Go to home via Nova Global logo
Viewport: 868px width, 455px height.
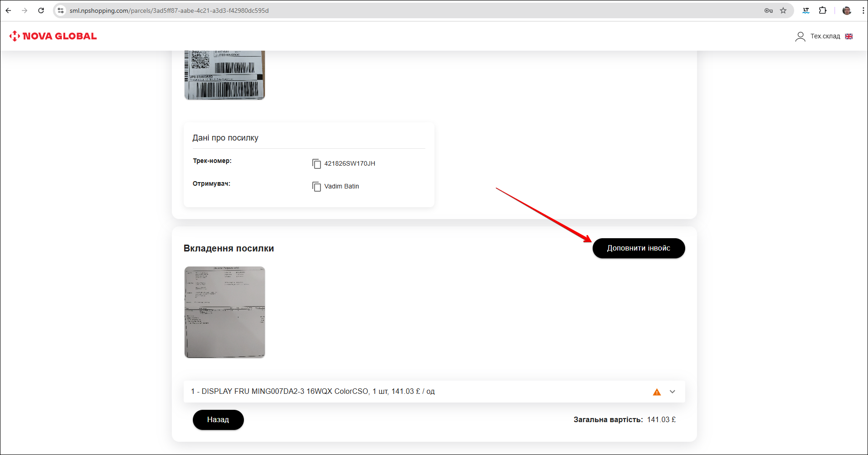click(53, 36)
